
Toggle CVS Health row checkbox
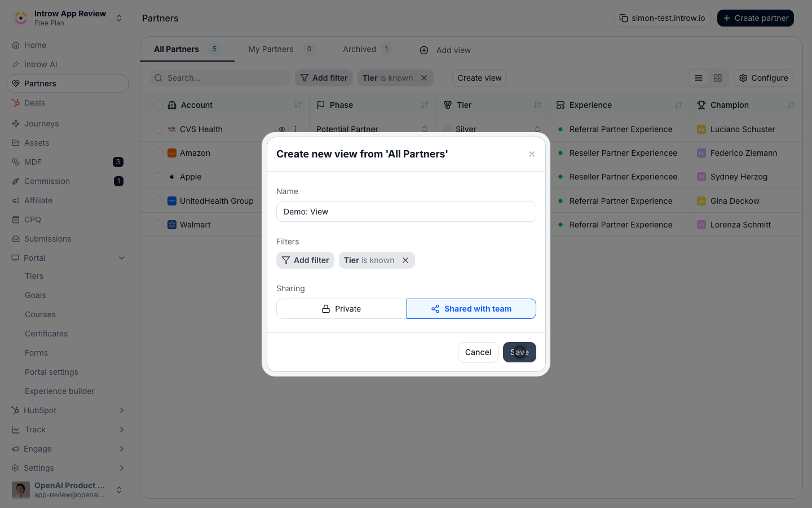pos(158,129)
